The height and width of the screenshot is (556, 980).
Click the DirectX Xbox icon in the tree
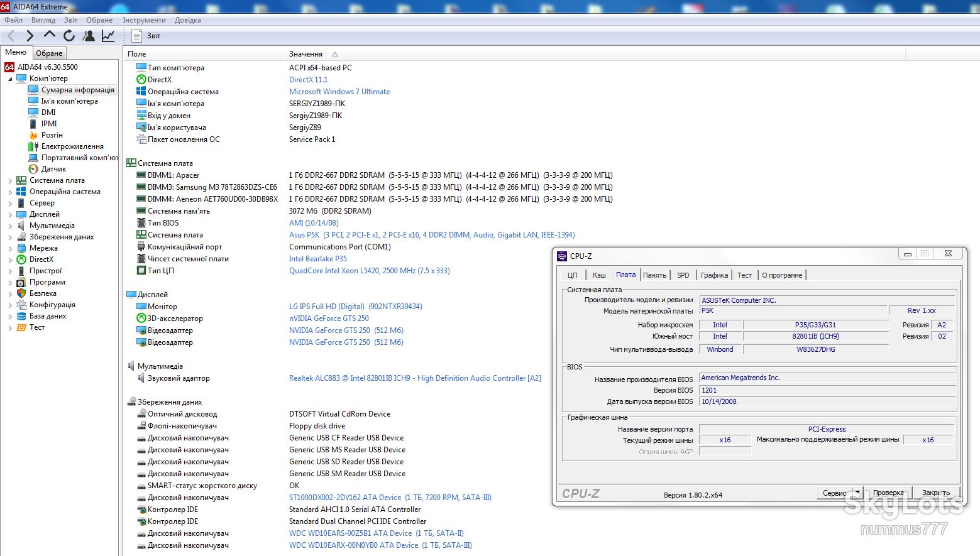(x=21, y=259)
